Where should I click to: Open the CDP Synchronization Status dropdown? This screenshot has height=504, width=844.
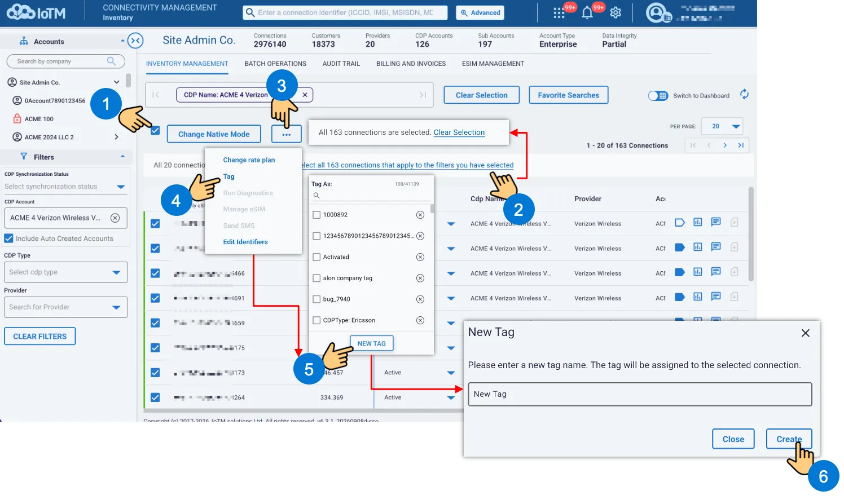(65, 187)
